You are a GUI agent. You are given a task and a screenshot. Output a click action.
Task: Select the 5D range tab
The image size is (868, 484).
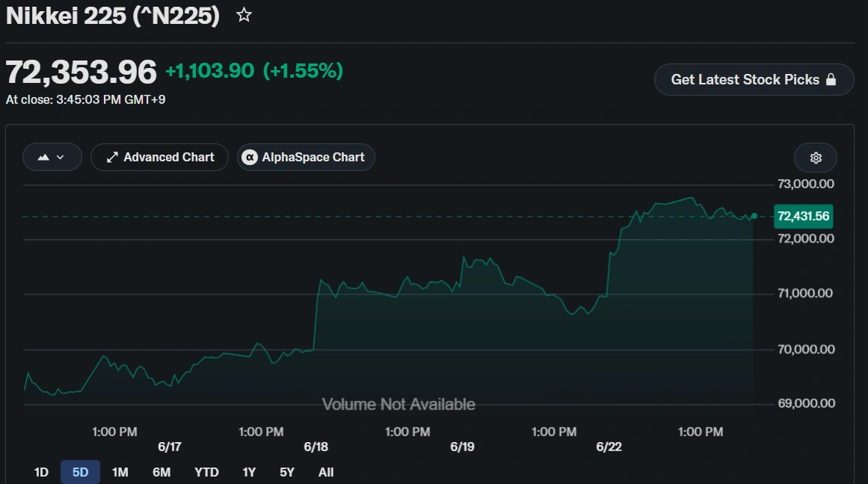[80, 472]
